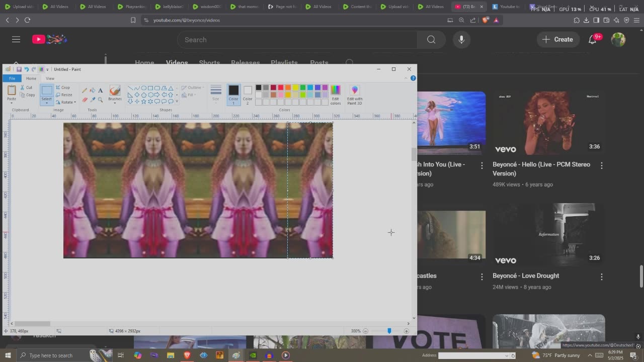Collapse the Paint ribbon chevron
Image resolution: width=644 pixels, height=362 pixels.
[x=406, y=78]
